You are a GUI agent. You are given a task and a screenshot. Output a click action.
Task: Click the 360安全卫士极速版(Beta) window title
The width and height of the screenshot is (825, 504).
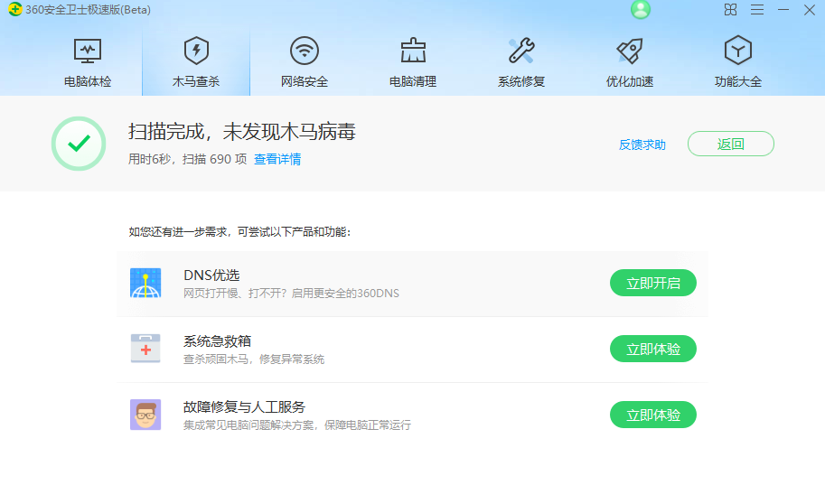tap(88, 9)
